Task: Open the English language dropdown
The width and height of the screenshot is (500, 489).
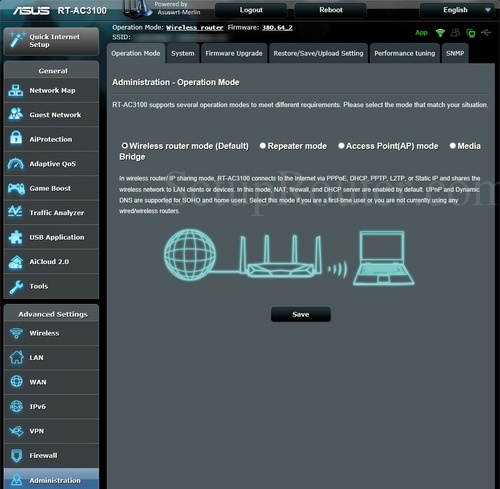Action: click(457, 10)
